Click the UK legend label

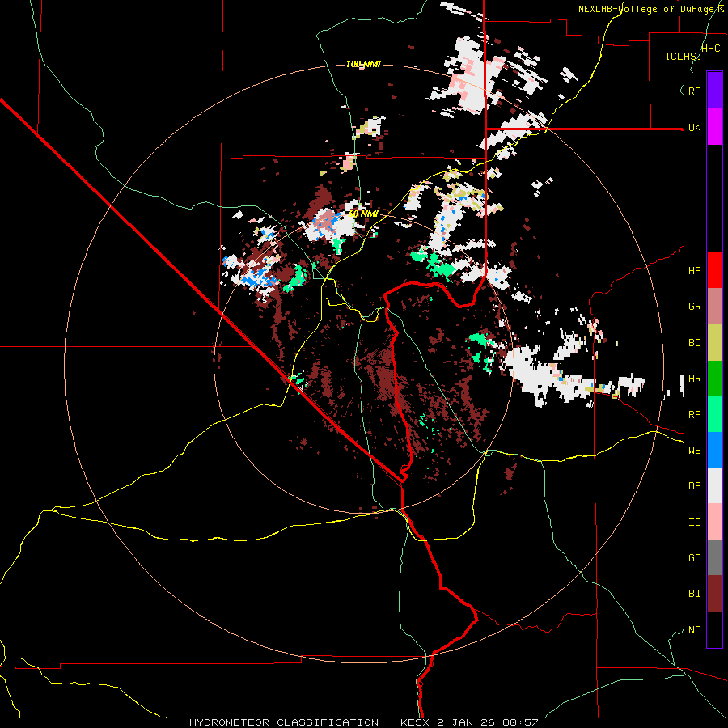(694, 127)
